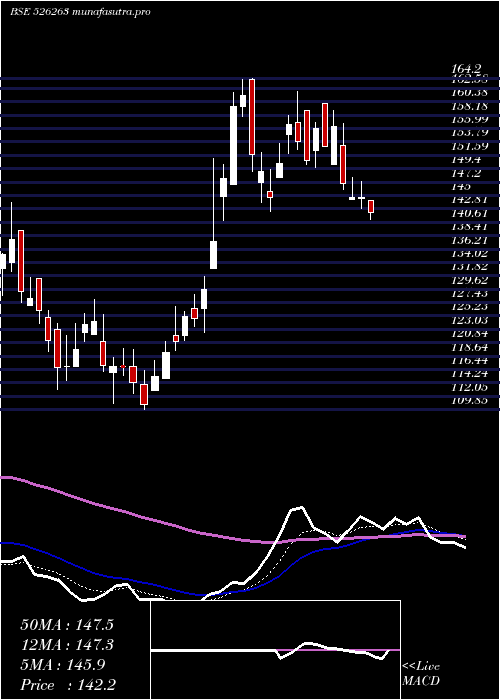The height and width of the screenshot is (700, 500).
Task: Click the last red candle near 142
Action: (371, 207)
